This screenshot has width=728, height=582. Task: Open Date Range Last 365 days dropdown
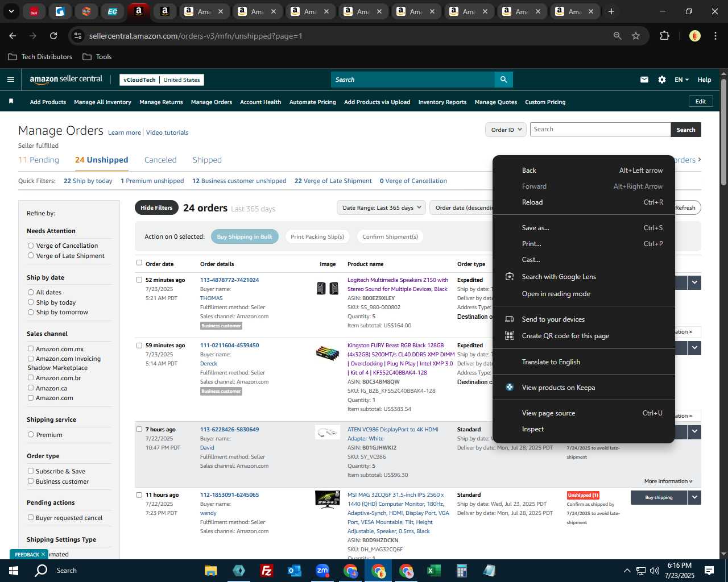click(x=381, y=208)
